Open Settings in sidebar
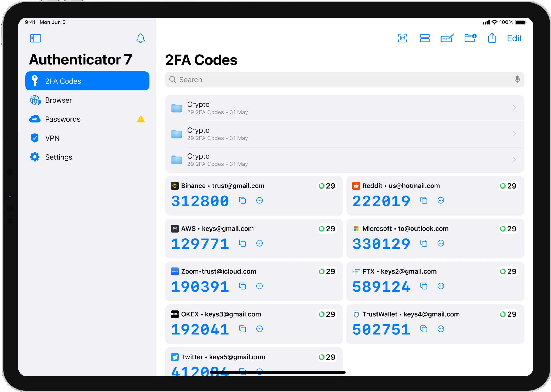The image size is (551, 392). pyautogui.click(x=87, y=157)
